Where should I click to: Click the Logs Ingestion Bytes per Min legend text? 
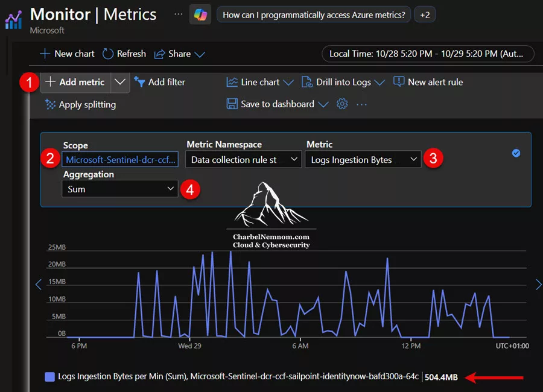[238, 376]
